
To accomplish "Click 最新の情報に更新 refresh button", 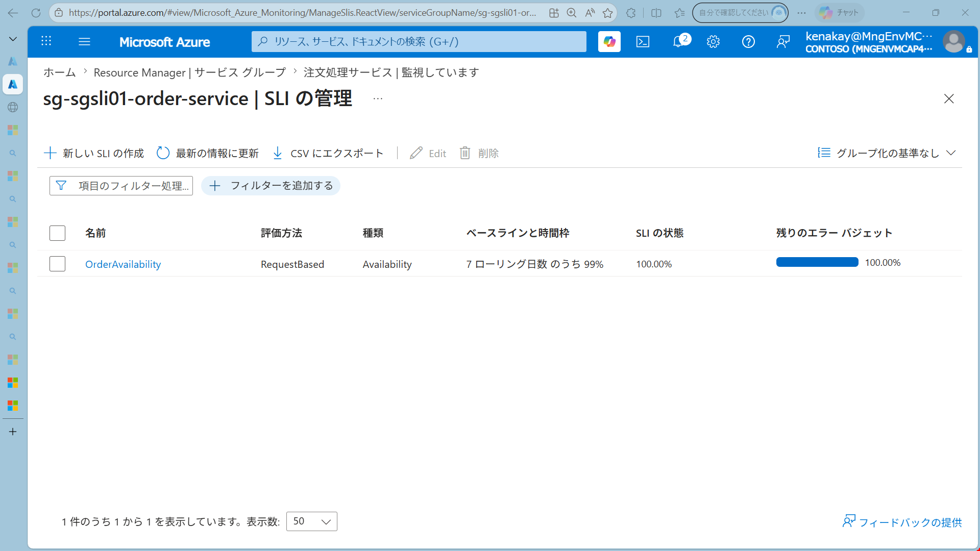I will coord(208,153).
